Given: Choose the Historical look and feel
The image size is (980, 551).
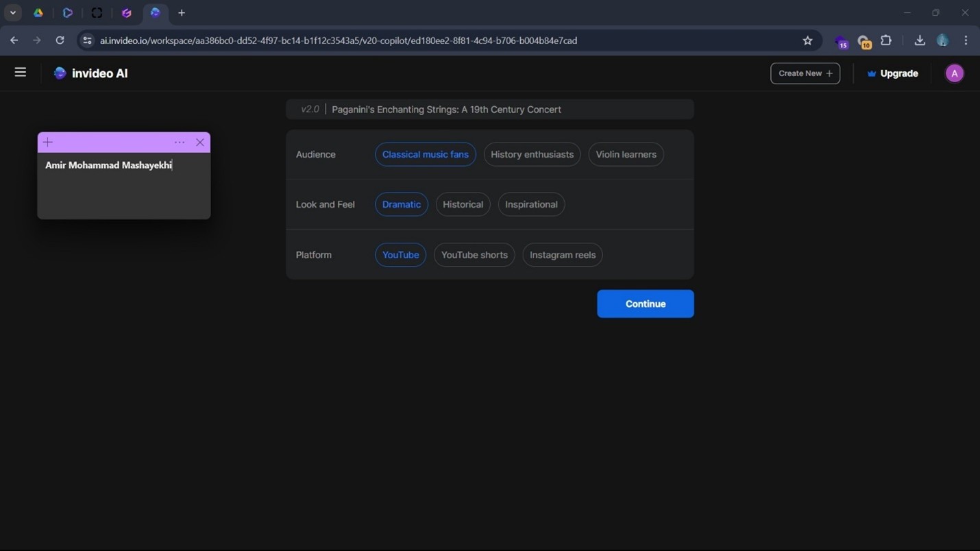Looking at the screenshot, I should [463, 204].
